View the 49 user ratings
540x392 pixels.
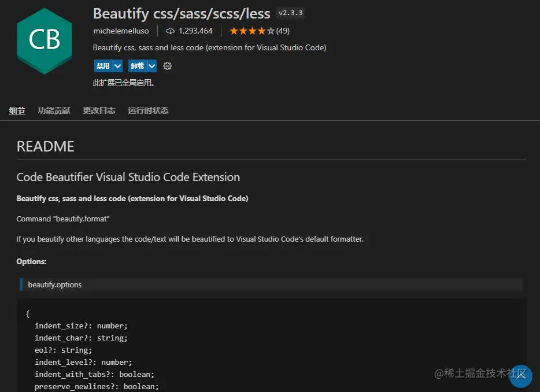click(x=283, y=31)
